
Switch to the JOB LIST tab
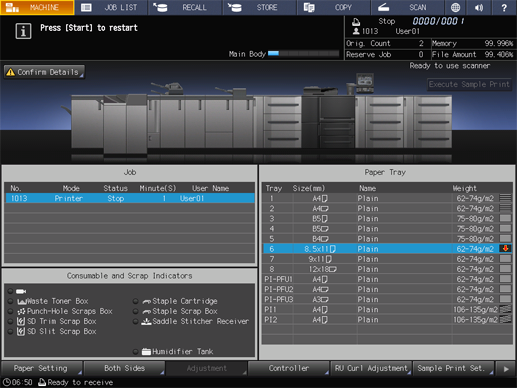pos(111,7)
